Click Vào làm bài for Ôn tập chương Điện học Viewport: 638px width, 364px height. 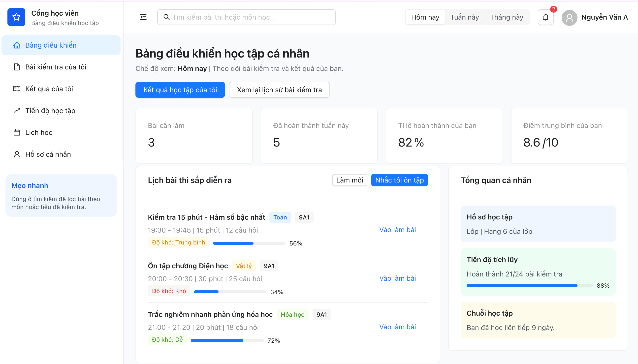tap(397, 278)
